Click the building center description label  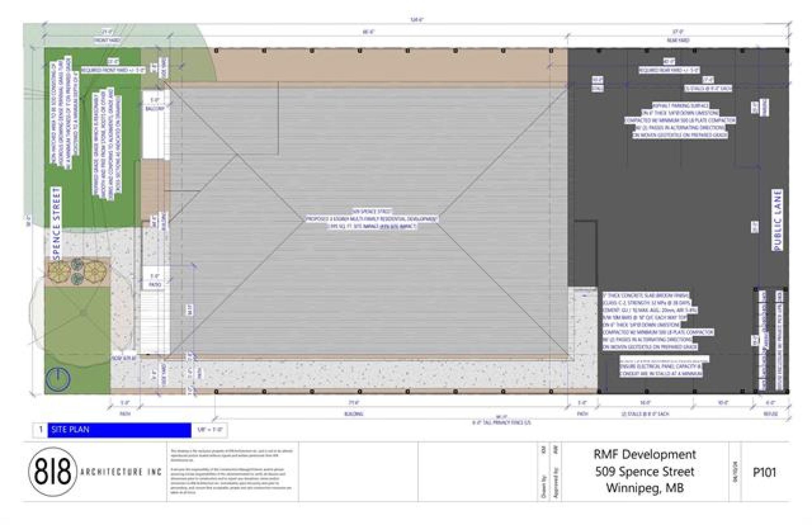[x=371, y=219]
